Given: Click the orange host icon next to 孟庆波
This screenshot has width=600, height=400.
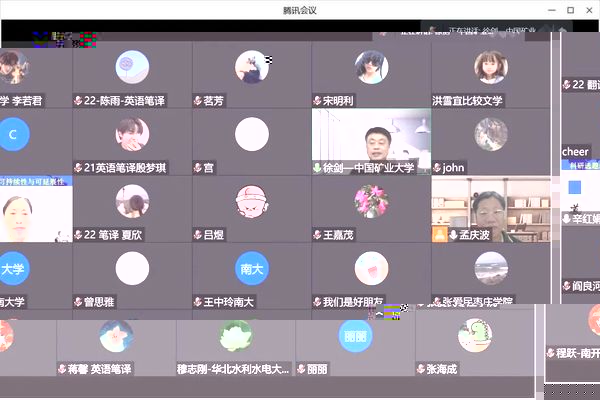Looking at the screenshot, I should pyautogui.click(x=440, y=234).
